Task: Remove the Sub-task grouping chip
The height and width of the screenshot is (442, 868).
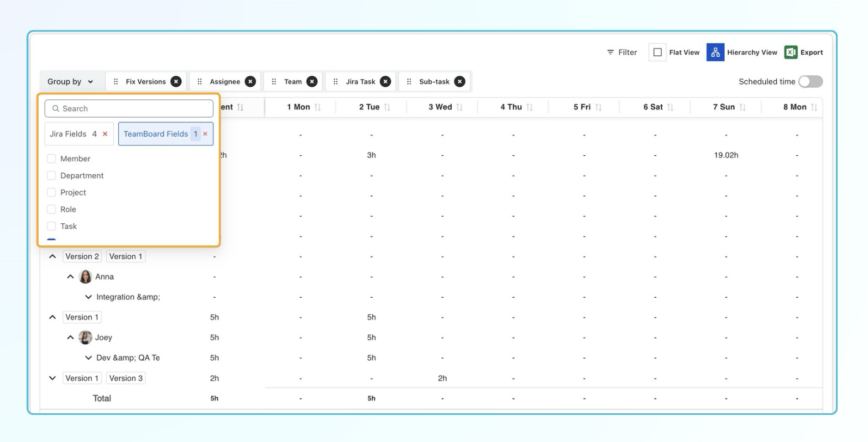Action: [x=459, y=82]
